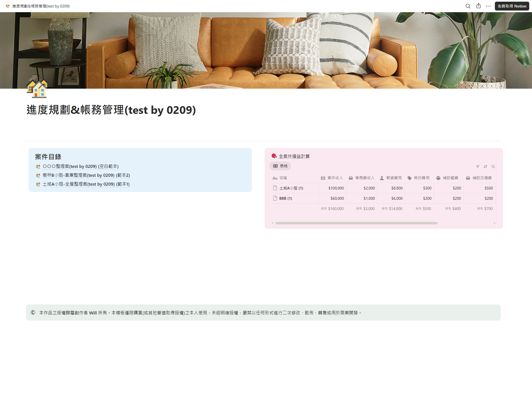532x397 pixels.
Task: Click the 免費取得 Notion button
Action: 511,6
